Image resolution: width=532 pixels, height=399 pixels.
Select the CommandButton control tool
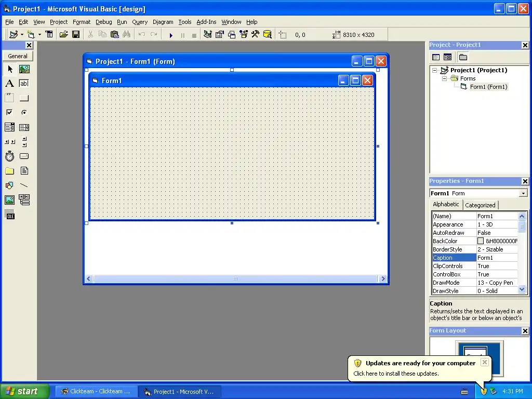(24, 98)
